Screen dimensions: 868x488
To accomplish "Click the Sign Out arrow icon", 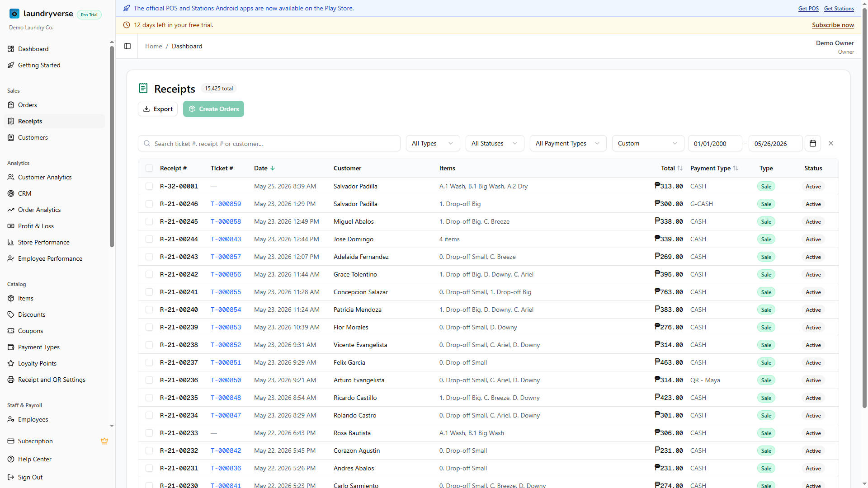I will click(x=11, y=477).
